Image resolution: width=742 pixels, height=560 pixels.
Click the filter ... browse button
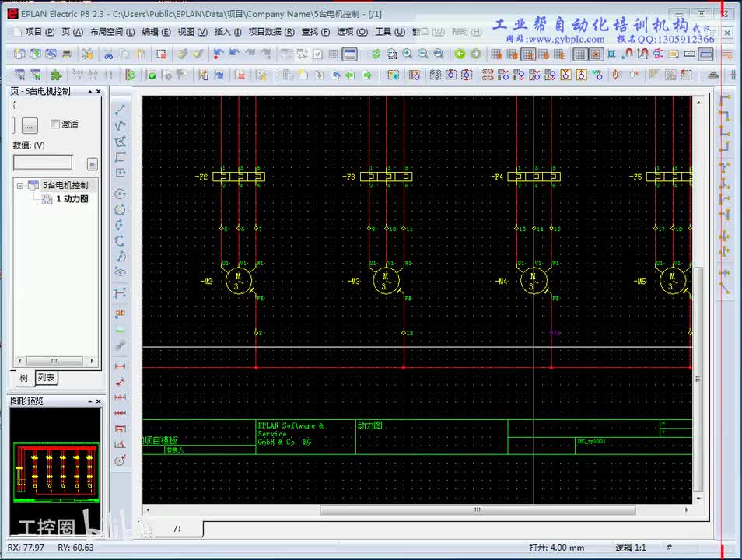point(30,126)
